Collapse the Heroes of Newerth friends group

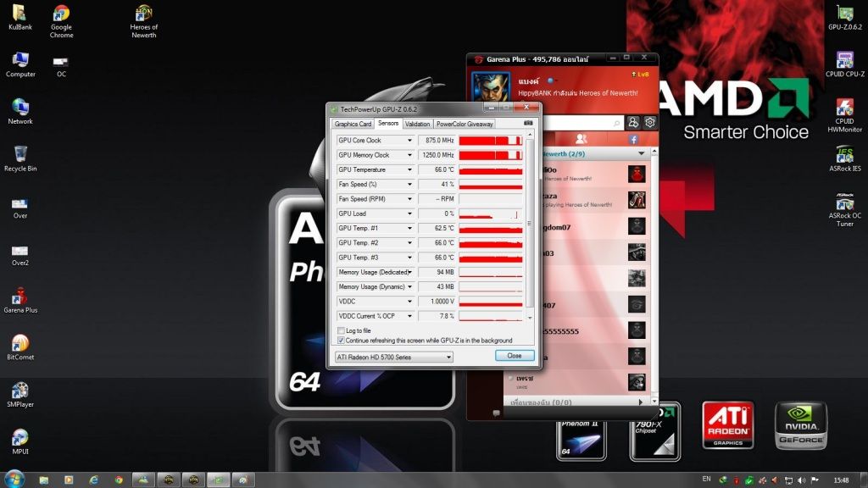(x=642, y=153)
